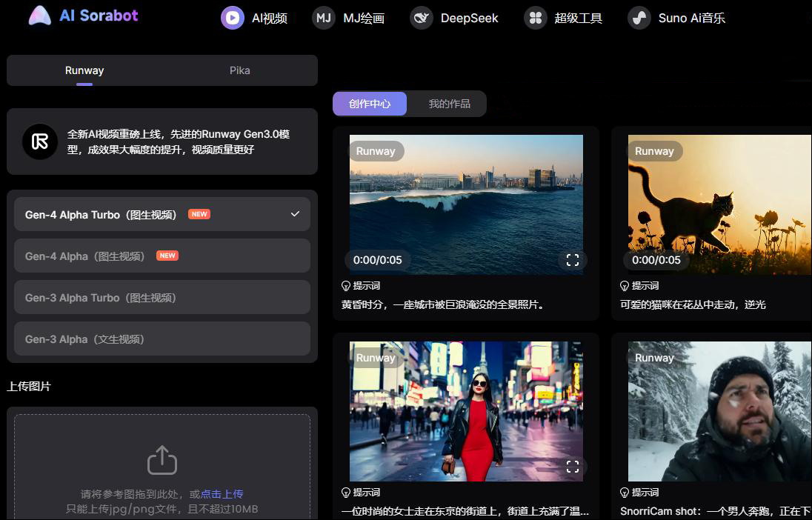Screen dimensions: 812x520
Task: Click 提示词 label under cat video
Action: click(x=645, y=286)
